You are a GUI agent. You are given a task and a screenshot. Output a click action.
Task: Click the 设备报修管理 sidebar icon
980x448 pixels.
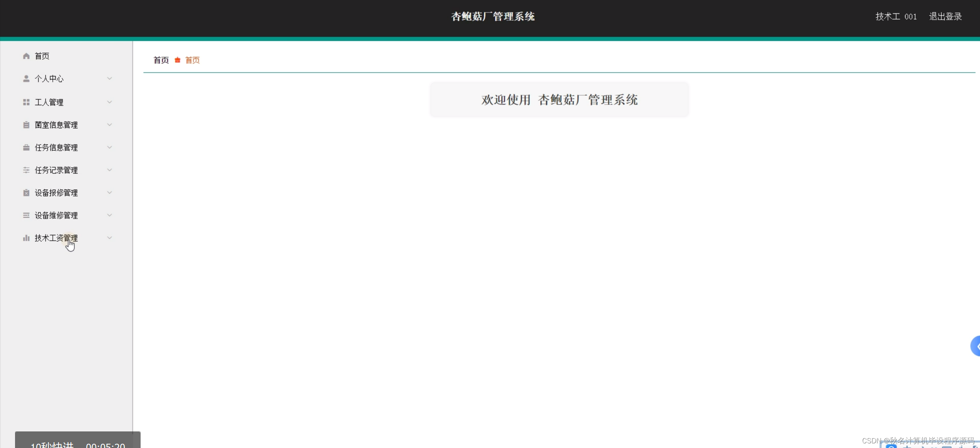click(x=26, y=192)
